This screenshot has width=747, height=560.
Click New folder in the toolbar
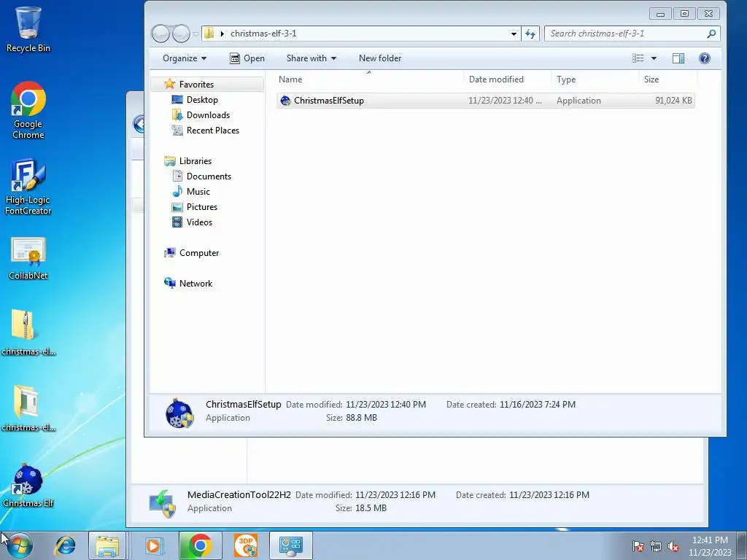[379, 58]
